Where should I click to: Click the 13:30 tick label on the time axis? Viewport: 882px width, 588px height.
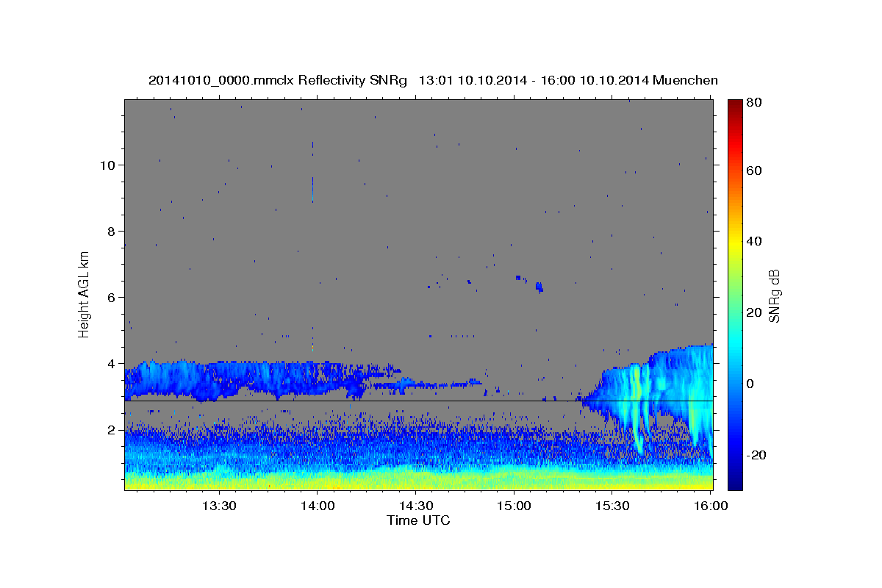tap(219, 506)
